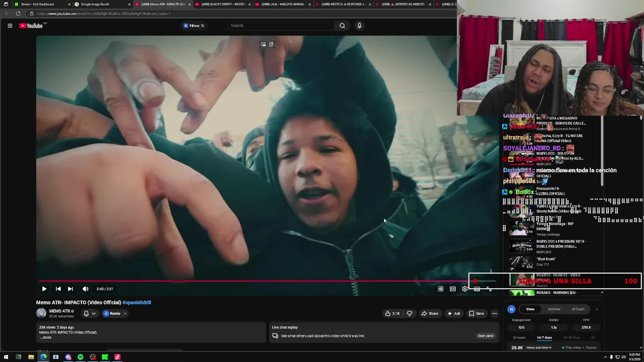The width and height of the screenshot is (644, 362).
Task: Switch to LAJA - MALDITO ANIMAL tab
Action: [x=283, y=4]
